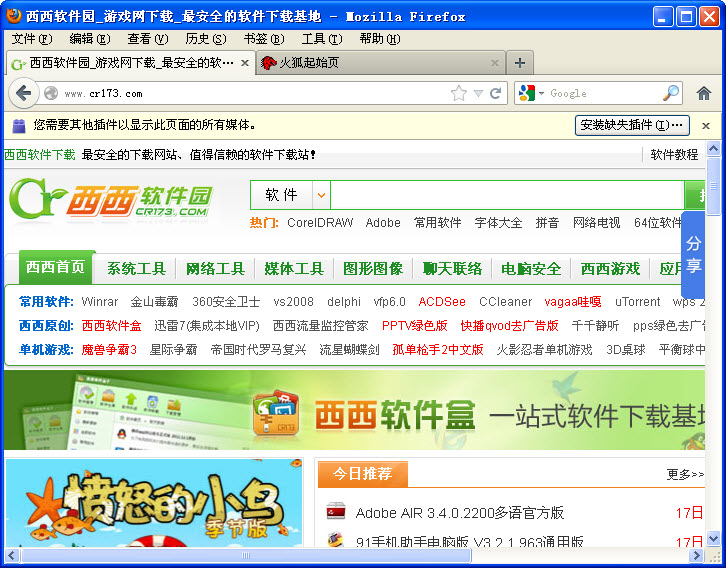Go back with the arrow button
The image size is (726, 568).
click(x=23, y=94)
